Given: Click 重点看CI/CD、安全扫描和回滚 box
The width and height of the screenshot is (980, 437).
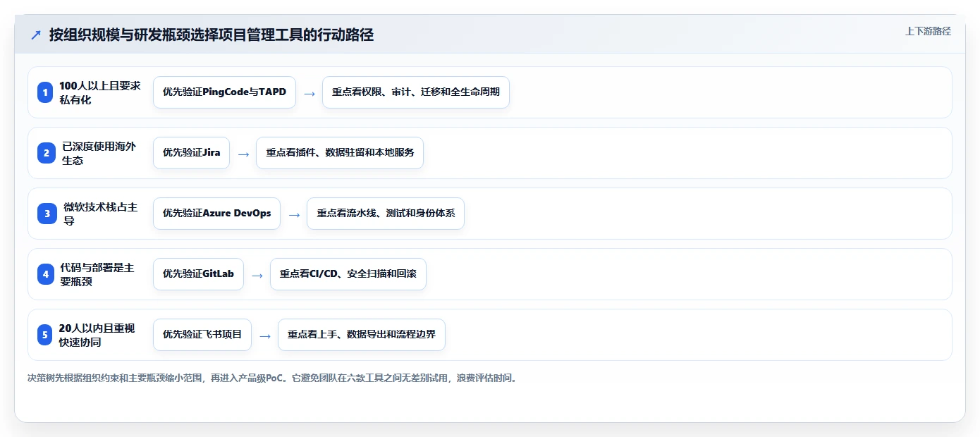Looking at the screenshot, I should [348, 274].
